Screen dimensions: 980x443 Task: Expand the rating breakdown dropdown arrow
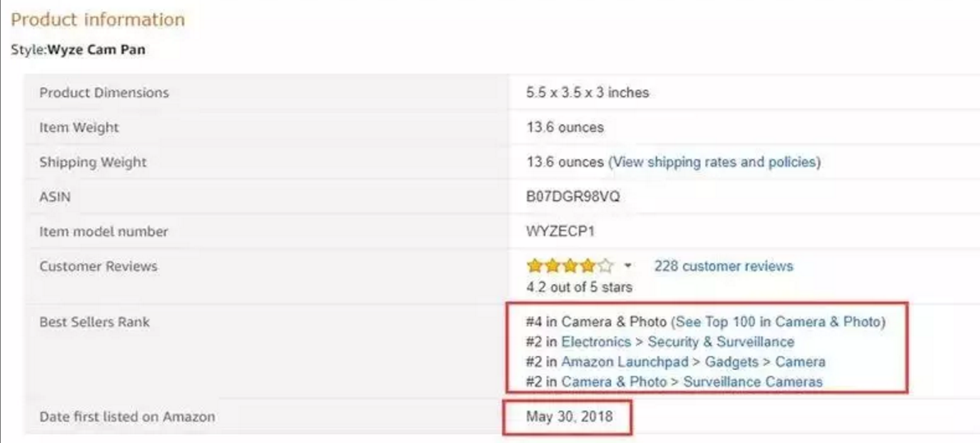(x=628, y=267)
